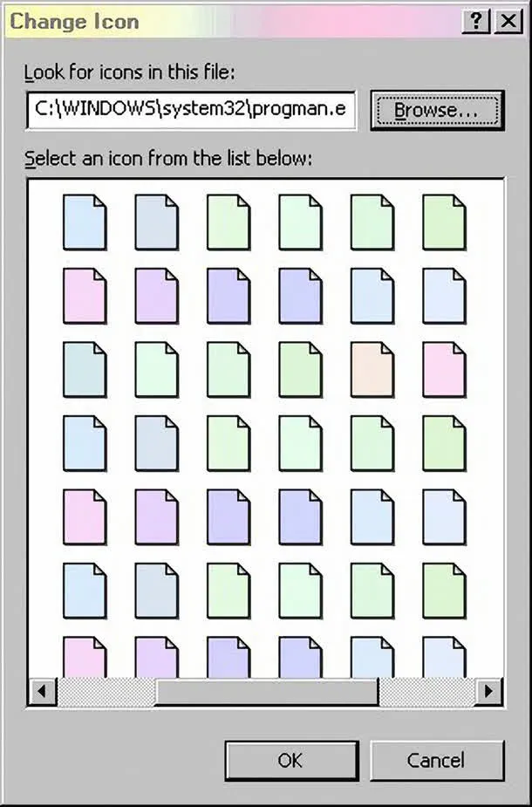Click scrollbar track right of the thumb
Screen dimensions: 532x807
pos(426,692)
